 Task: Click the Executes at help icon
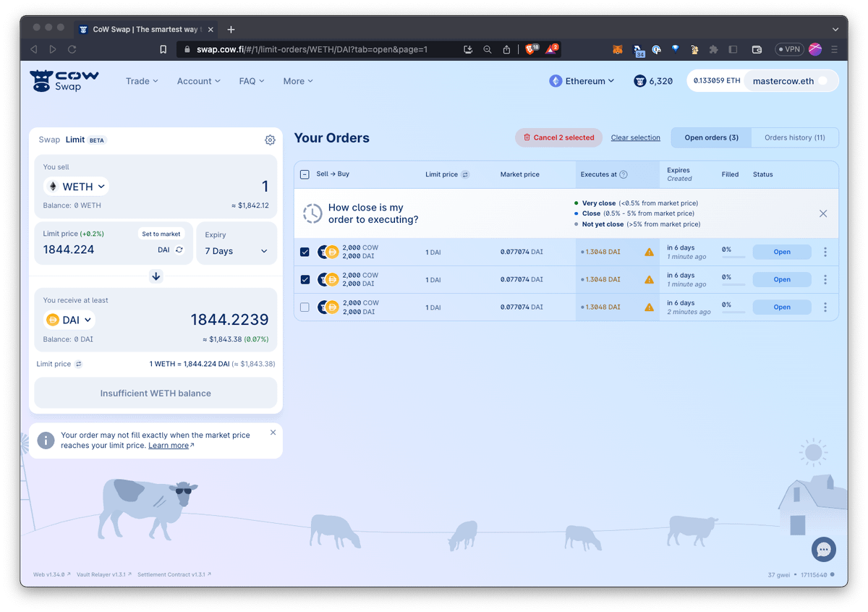click(x=623, y=174)
